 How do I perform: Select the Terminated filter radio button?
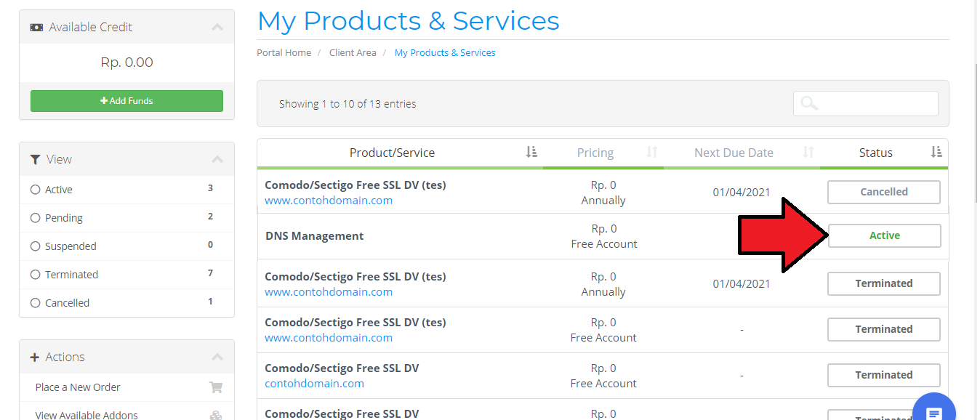coord(35,275)
